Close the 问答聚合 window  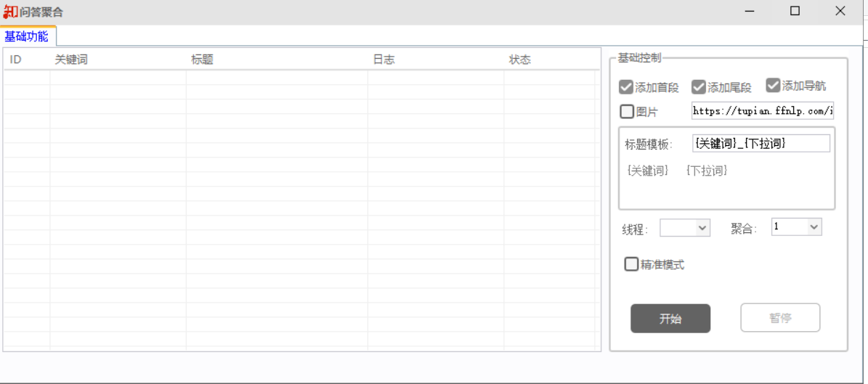[x=840, y=11]
